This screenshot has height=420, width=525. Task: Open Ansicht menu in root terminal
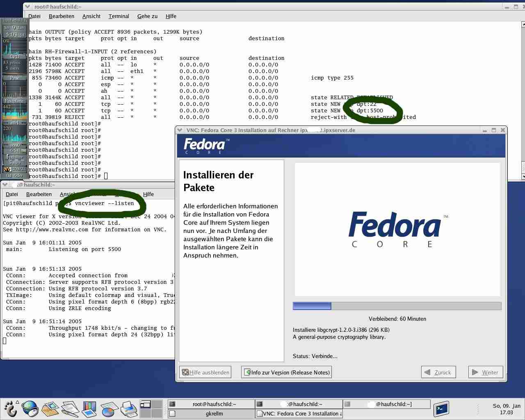[x=91, y=16]
